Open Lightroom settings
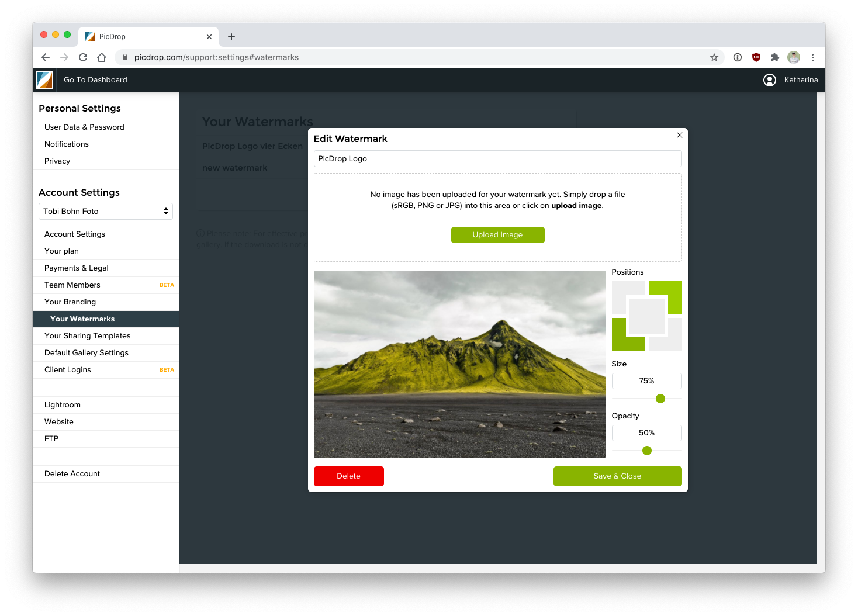858x616 pixels. [106, 405]
